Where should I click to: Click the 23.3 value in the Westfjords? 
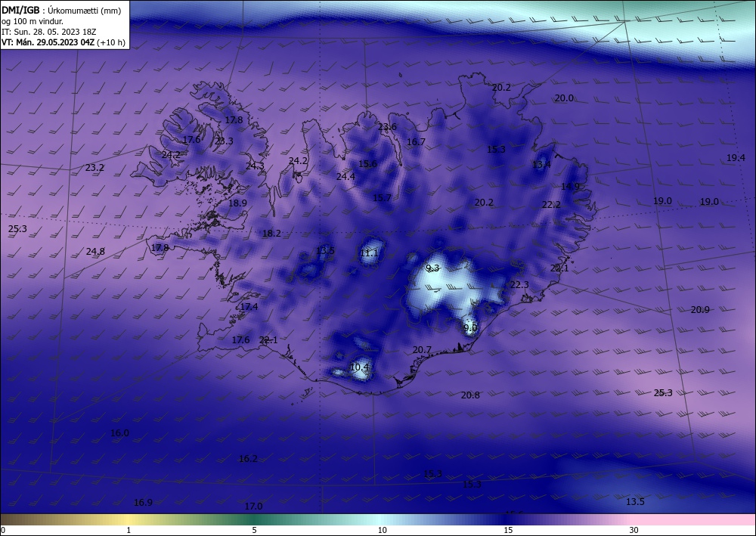(224, 141)
